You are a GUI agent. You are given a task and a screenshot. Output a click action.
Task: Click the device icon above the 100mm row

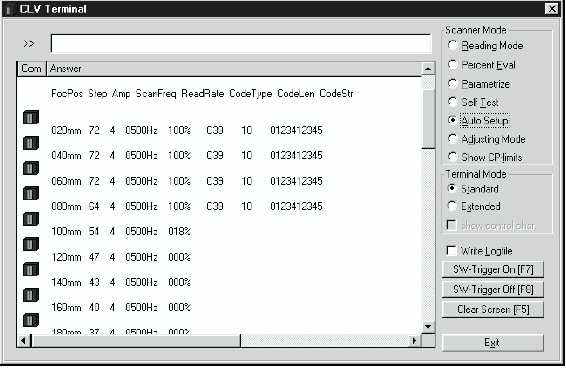coord(31,219)
